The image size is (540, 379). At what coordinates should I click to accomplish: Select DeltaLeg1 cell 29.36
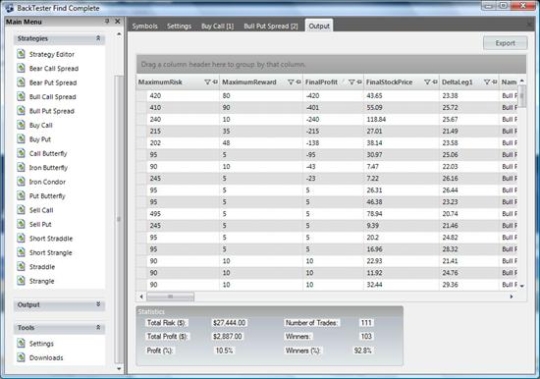click(x=469, y=285)
